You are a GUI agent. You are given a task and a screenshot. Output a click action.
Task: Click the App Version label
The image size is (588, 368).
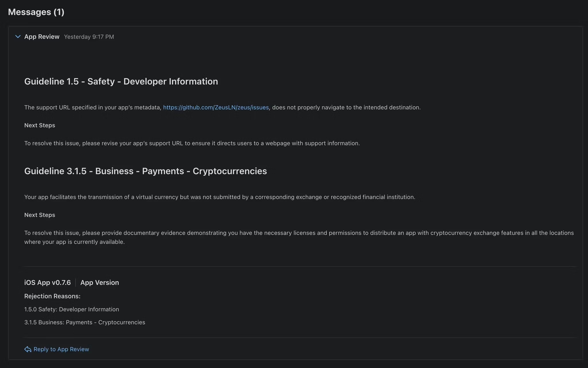coord(99,283)
